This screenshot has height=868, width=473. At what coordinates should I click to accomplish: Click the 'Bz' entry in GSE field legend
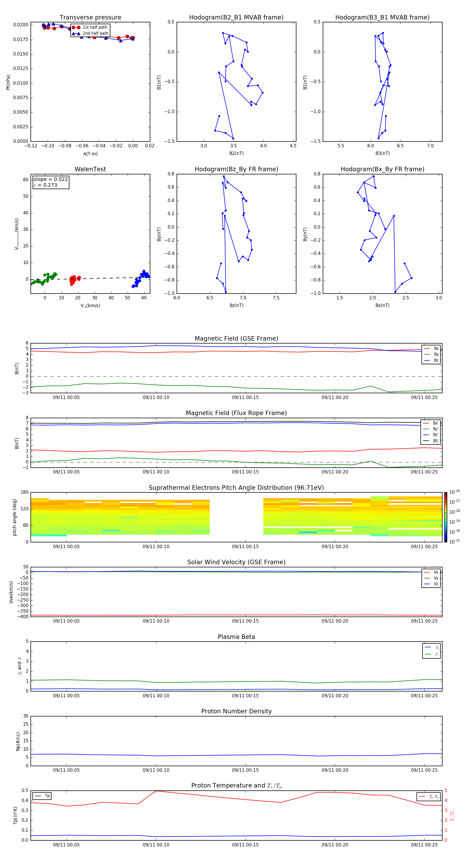431,361
